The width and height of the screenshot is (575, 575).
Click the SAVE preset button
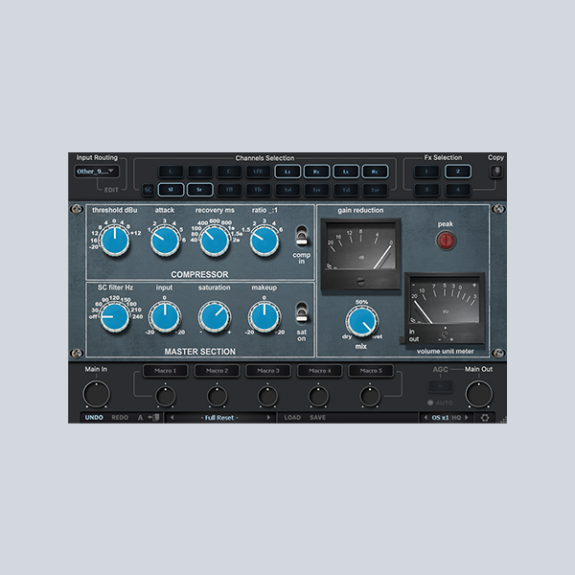point(318,418)
